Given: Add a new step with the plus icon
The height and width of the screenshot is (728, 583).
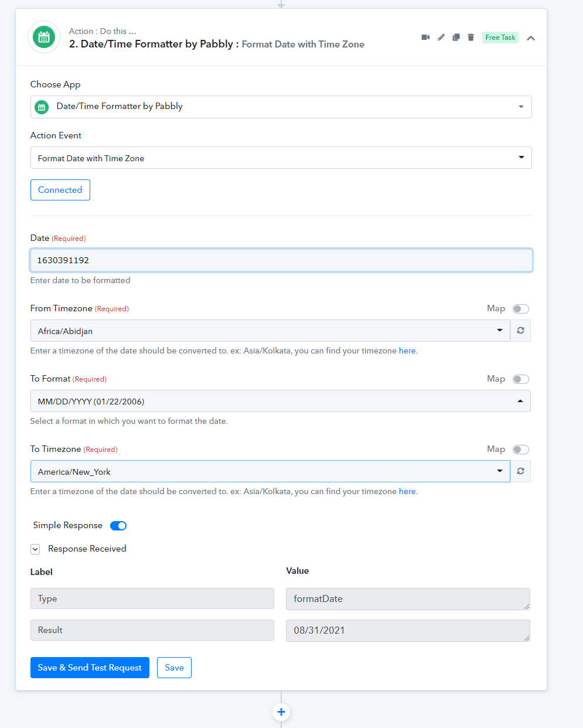Looking at the screenshot, I should click(281, 712).
